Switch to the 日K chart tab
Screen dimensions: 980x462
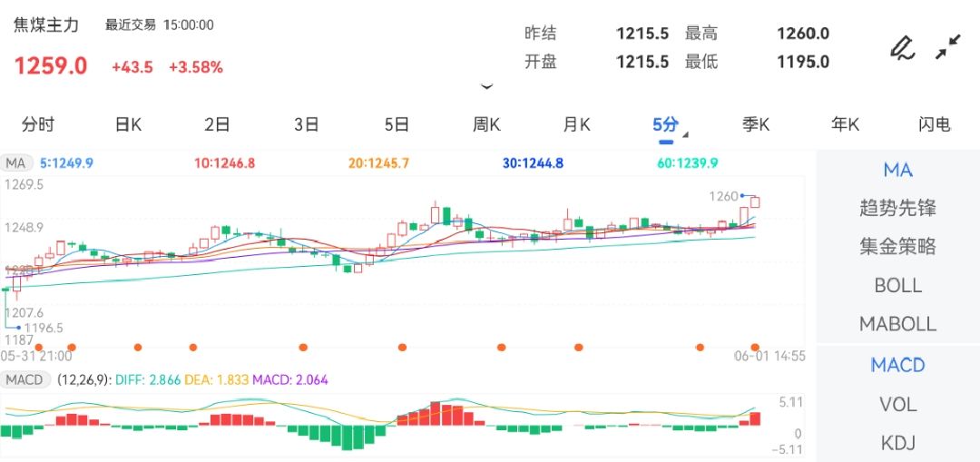click(128, 124)
